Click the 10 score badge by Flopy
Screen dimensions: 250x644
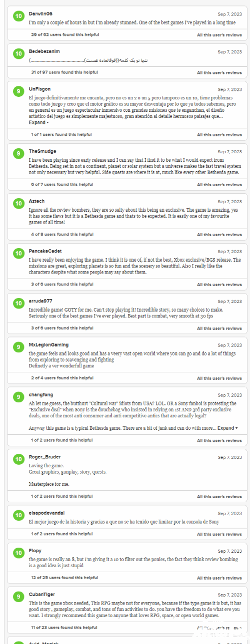tap(18, 553)
